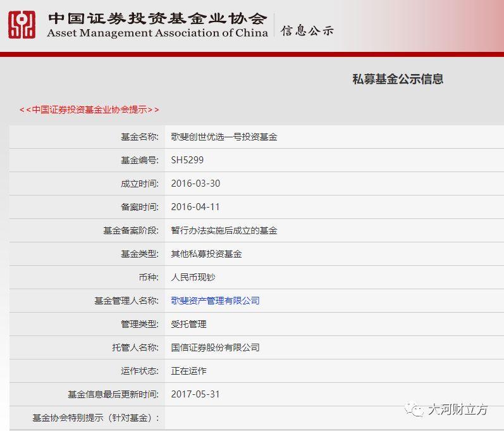Select fund type 其他私募投资基金
This screenshot has width=504, height=431.
click(x=206, y=254)
